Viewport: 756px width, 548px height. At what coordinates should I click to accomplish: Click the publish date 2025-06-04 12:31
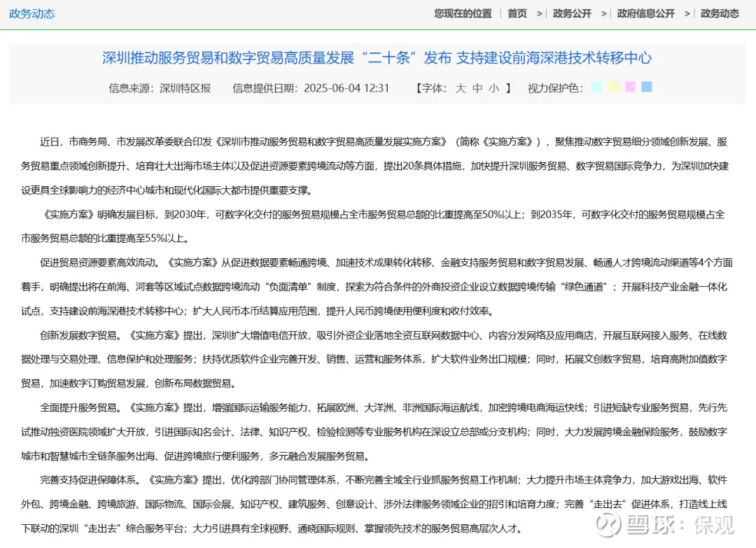tap(346, 88)
